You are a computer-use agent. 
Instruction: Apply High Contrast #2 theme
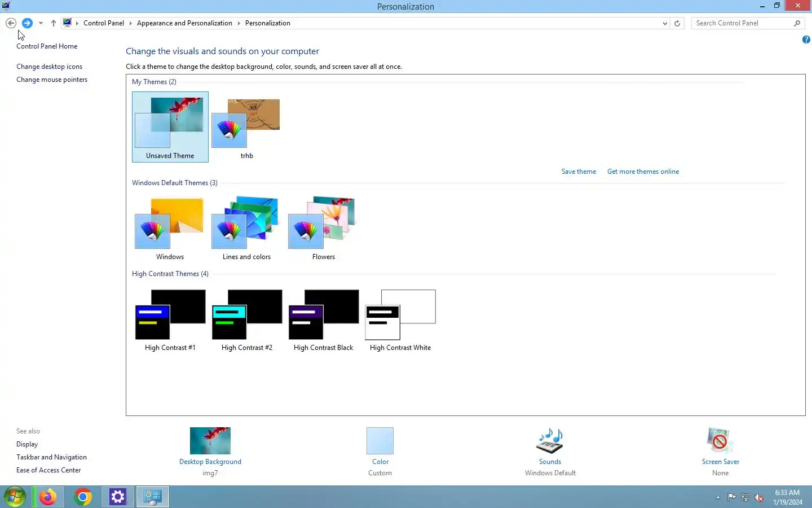(246, 319)
